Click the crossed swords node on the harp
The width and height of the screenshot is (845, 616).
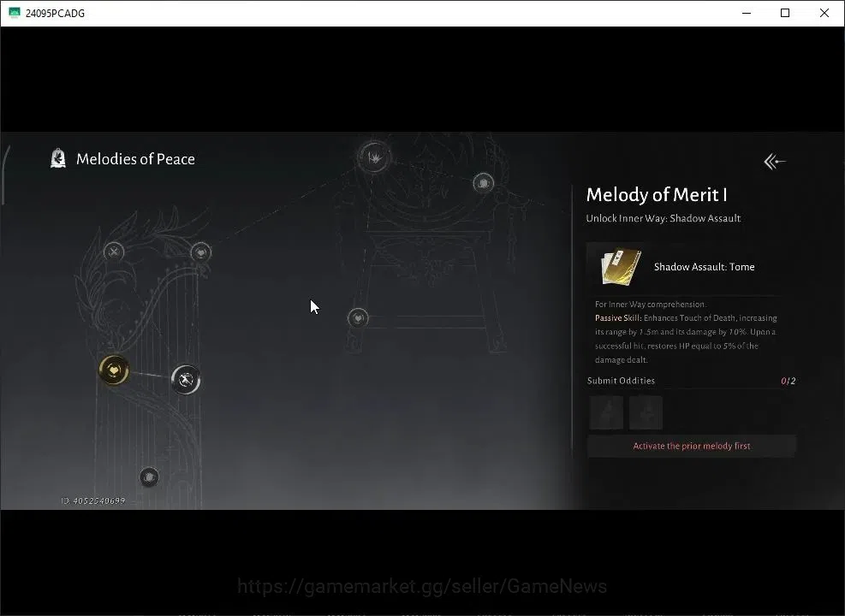pos(114,252)
